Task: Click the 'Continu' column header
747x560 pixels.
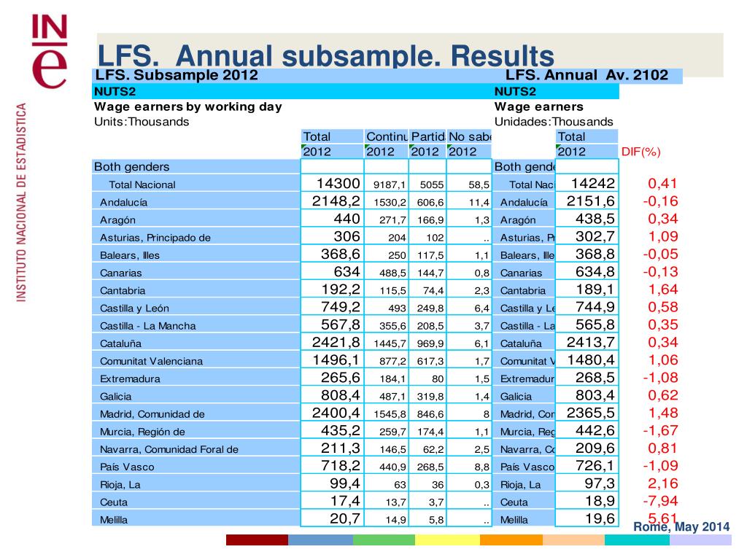Action: click(387, 136)
